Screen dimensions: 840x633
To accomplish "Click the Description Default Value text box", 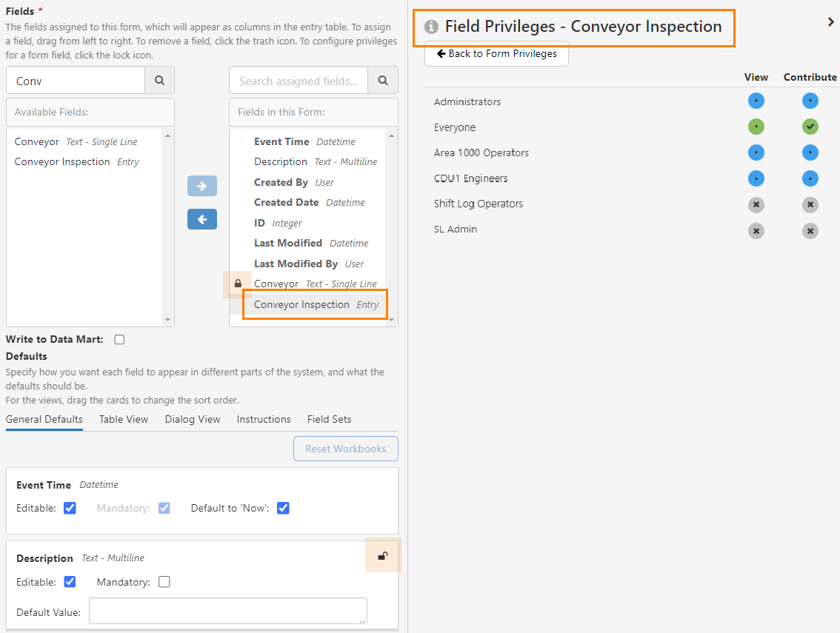I will (228, 612).
